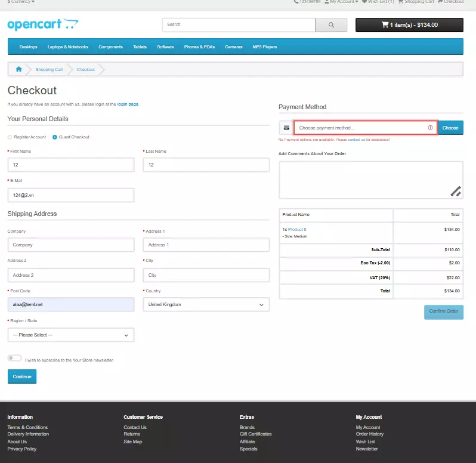Viewport: 476px width, 463px height.
Task: Click the Address 2 input field
Action: tap(71, 275)
